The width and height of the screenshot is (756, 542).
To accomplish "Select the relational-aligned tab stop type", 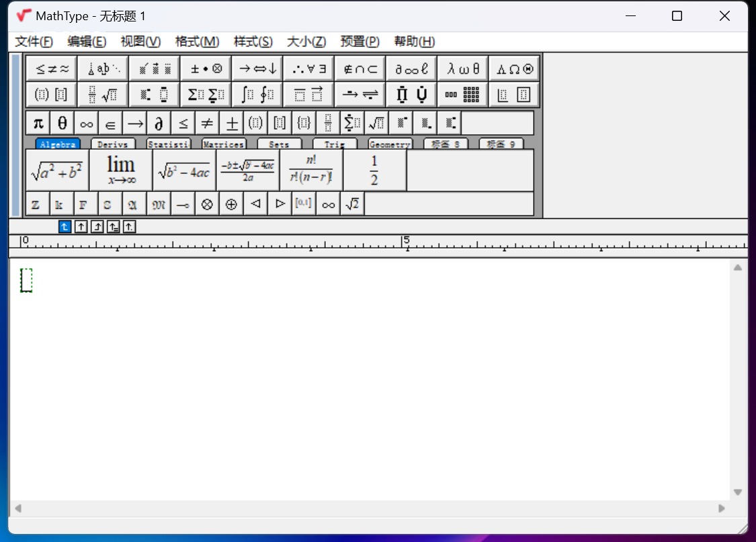I will (114, 226).
